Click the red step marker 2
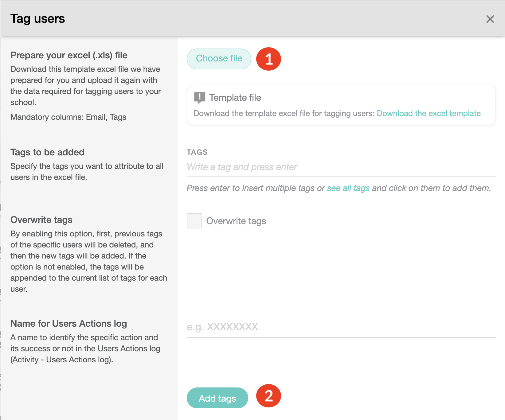The height and width of the screenshot is (420, 505). pyautogui.click(x=268, y=396)
